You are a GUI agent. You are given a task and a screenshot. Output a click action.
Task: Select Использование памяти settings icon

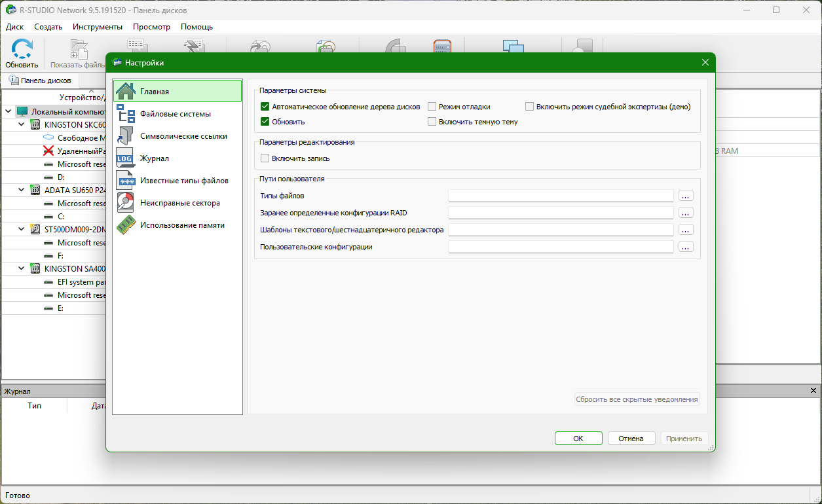point(125,225)
